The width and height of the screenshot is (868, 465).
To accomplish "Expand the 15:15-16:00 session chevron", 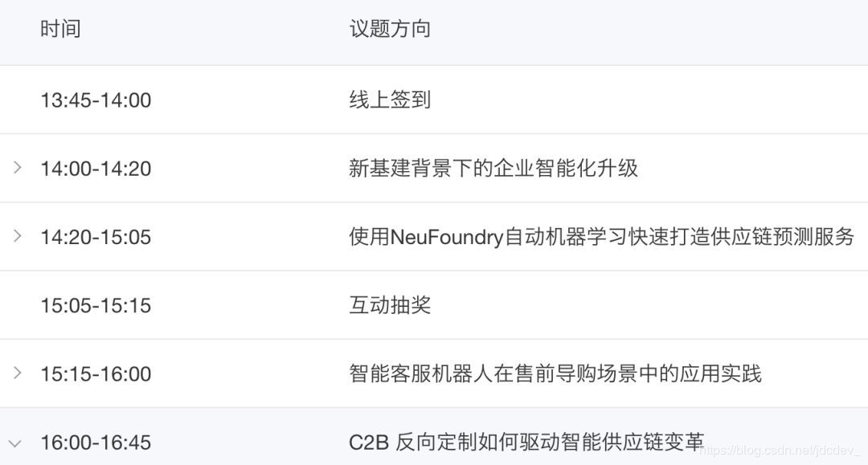I will point(17,373).
